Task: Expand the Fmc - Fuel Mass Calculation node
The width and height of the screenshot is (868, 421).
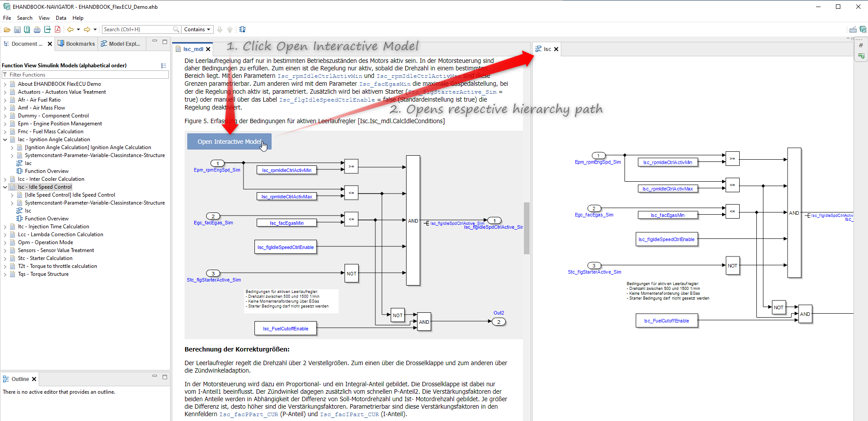Action: (5, 132)
